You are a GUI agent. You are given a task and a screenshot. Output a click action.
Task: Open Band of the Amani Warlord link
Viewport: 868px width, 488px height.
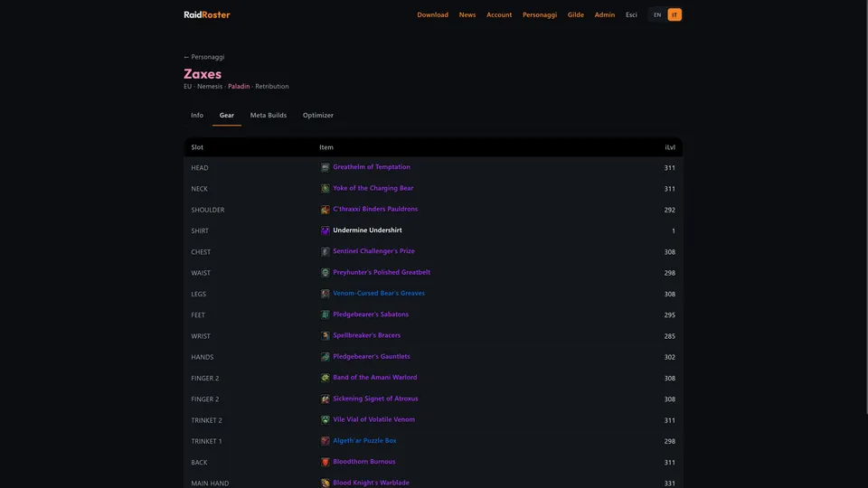(x=374, y=378)
